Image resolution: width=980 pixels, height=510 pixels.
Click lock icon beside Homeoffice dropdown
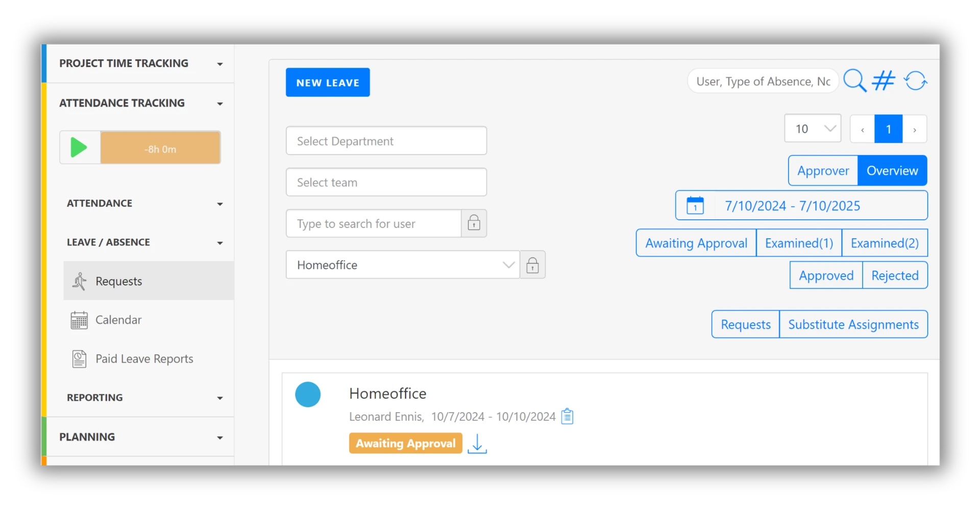(532, 265)
